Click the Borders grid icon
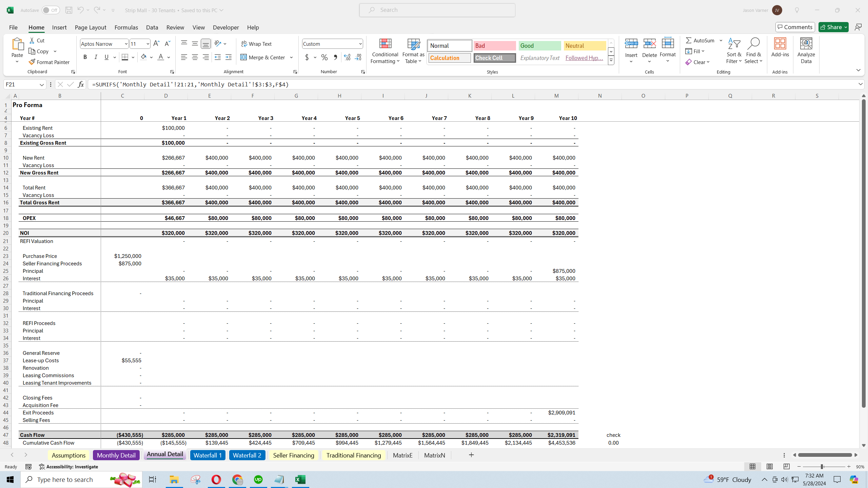Viewport: 868px width, 488px height. (x=125, y=57)
